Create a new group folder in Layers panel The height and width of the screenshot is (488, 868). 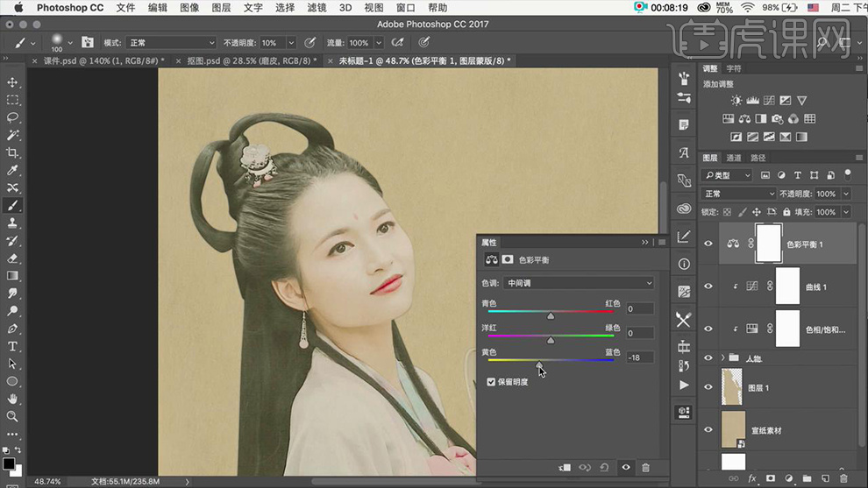pos(807,478)
